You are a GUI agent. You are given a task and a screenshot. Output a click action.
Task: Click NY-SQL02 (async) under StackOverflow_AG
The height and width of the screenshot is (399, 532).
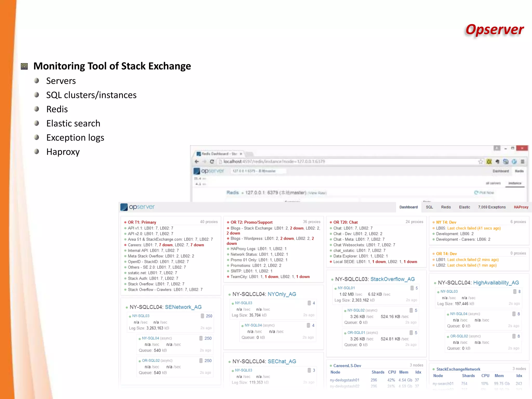[x=362, y=310]
